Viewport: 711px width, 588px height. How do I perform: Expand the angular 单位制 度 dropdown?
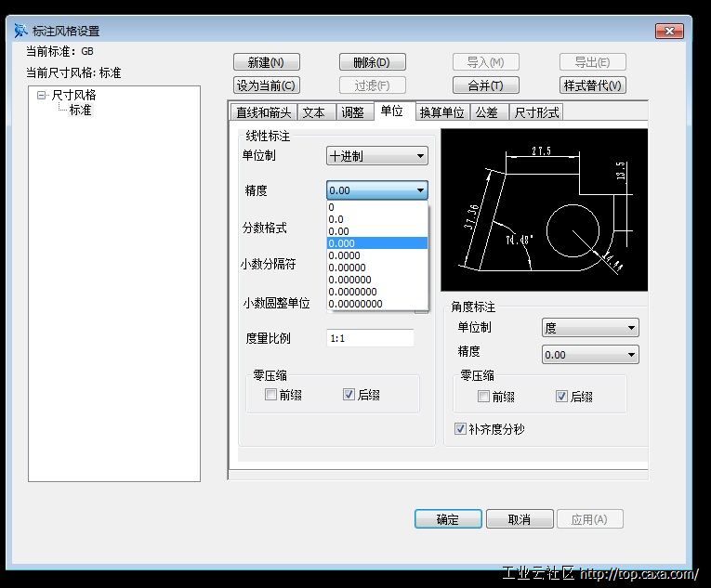590,328
